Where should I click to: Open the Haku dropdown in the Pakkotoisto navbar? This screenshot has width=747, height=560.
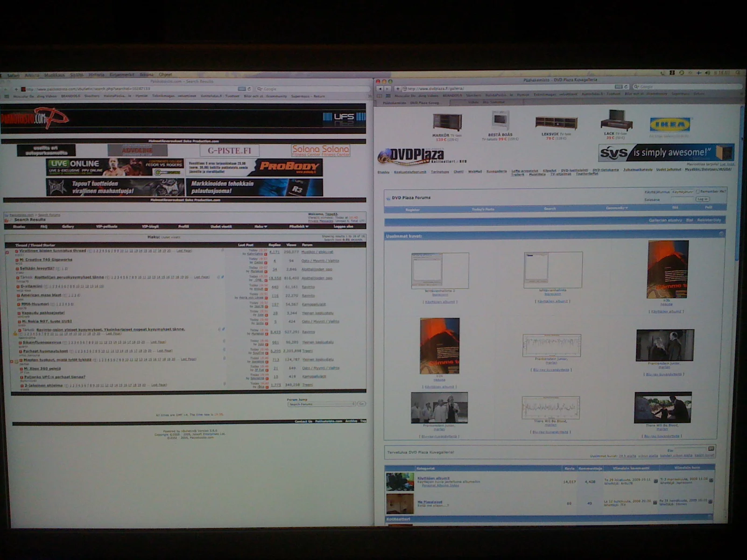(261, 226)
